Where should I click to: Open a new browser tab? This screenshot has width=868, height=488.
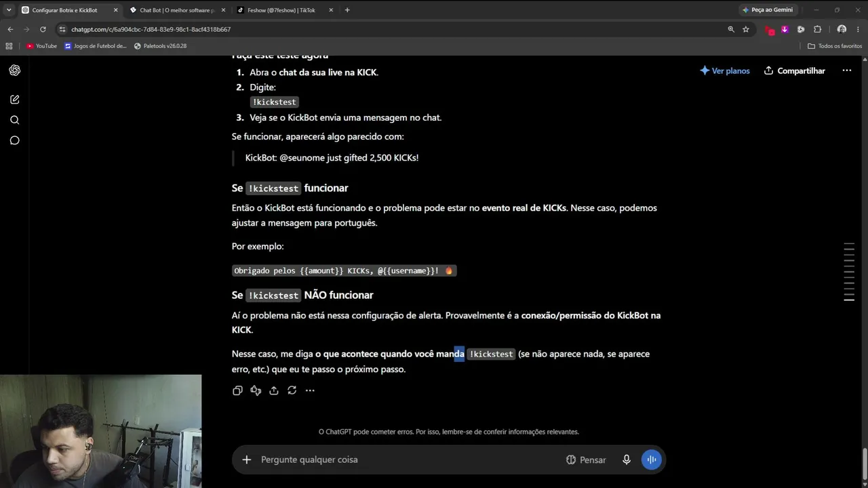(x=347, y=10)
